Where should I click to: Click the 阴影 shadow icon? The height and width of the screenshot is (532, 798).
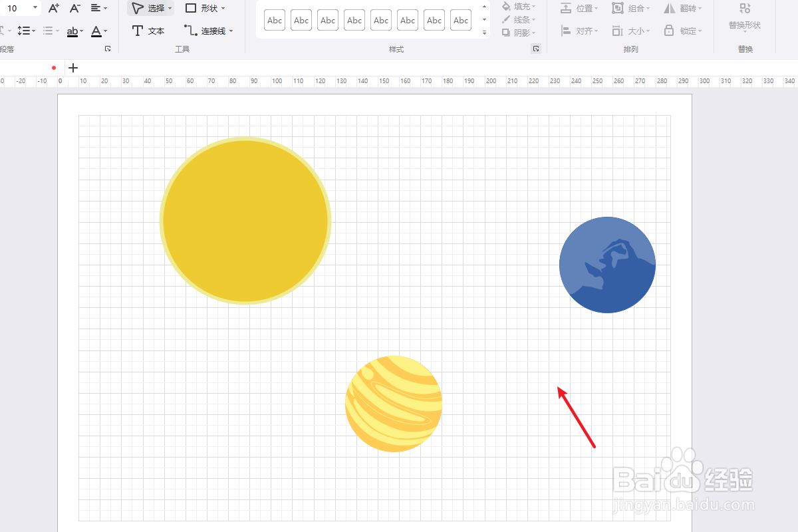click(507, 33)
